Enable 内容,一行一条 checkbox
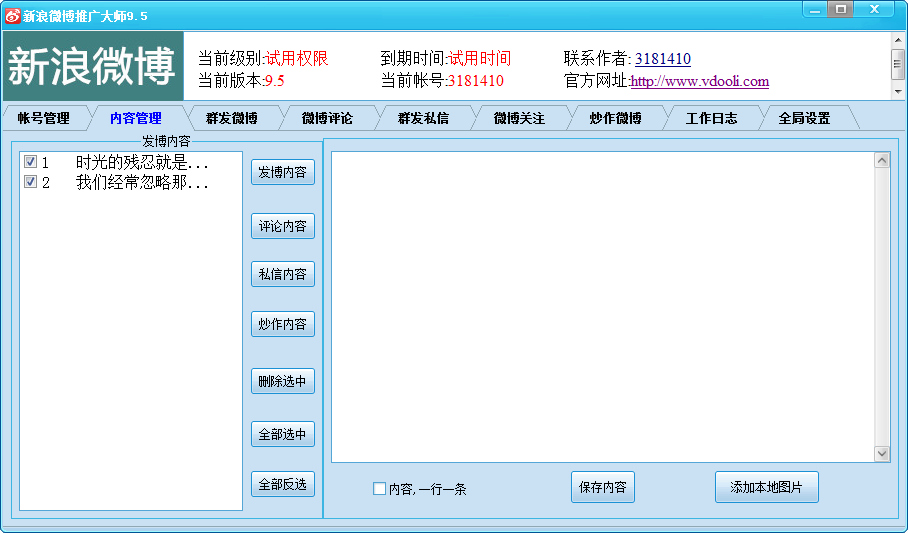Viewport: 908px width, 533px height. 379,488
